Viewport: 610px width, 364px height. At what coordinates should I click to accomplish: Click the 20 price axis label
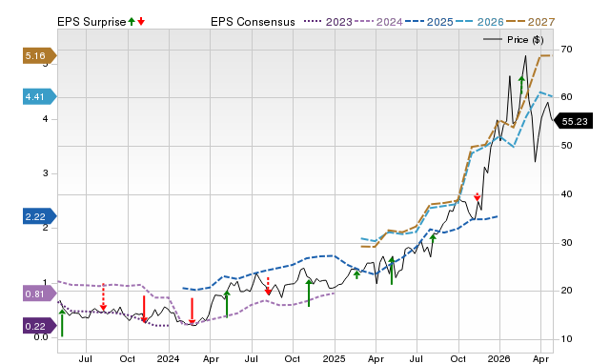[x=566, y=291]
